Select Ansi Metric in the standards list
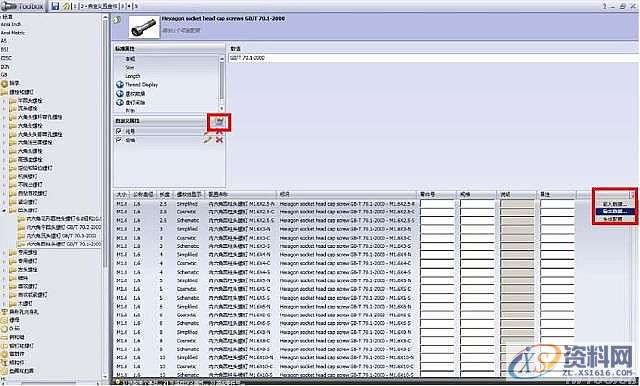The height and width of the screenshot is (386, 640). (x=13, y=33)
